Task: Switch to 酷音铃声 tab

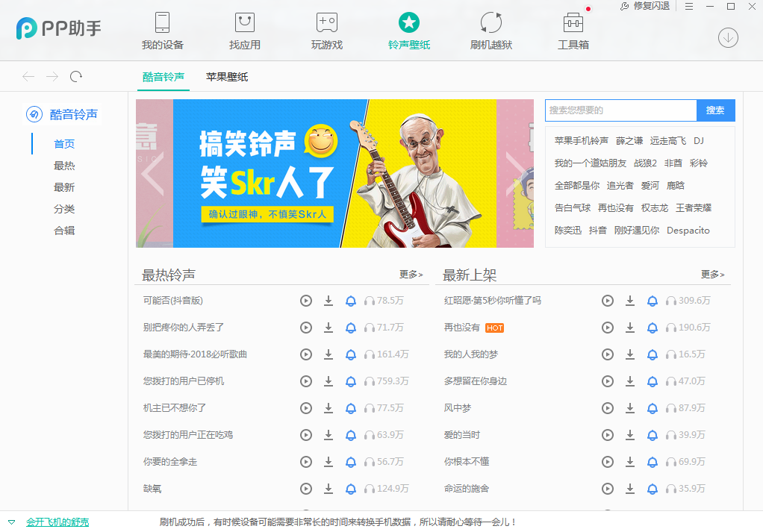Action: pyautogui.click(x=163, y=77)
